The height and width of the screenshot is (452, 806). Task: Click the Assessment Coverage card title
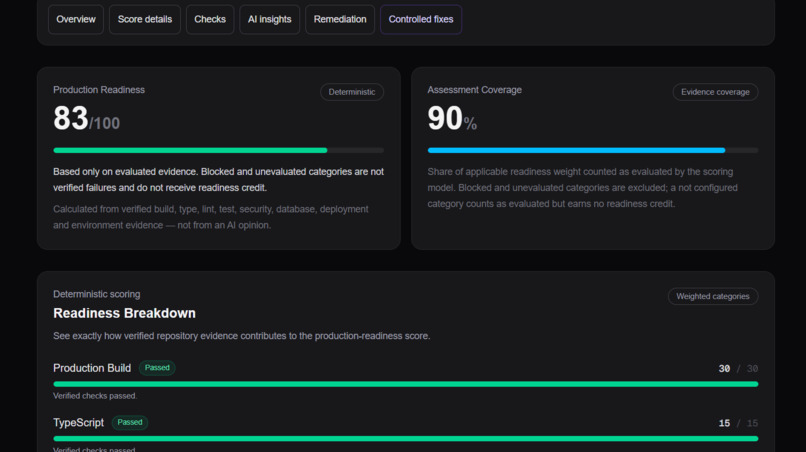[474, 90]
